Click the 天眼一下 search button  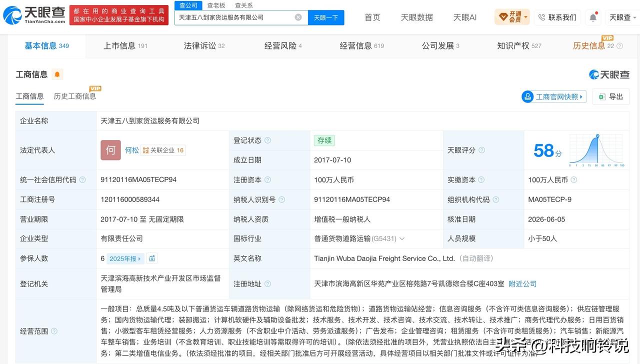326,17
